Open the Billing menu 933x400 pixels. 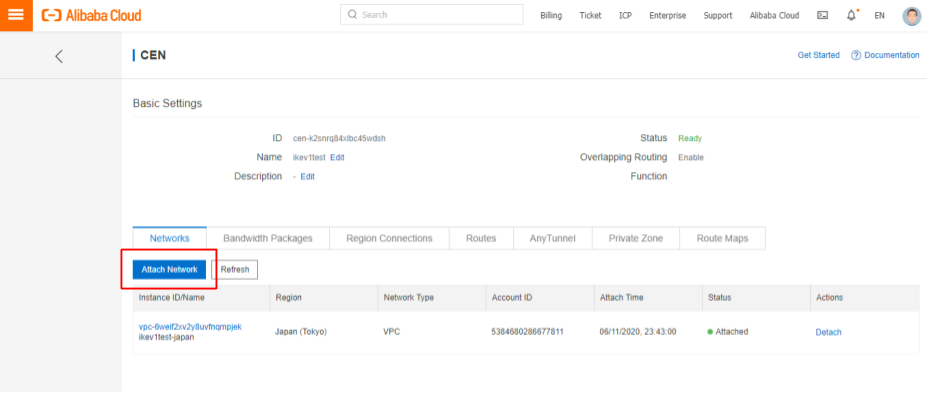coord(550,15)
